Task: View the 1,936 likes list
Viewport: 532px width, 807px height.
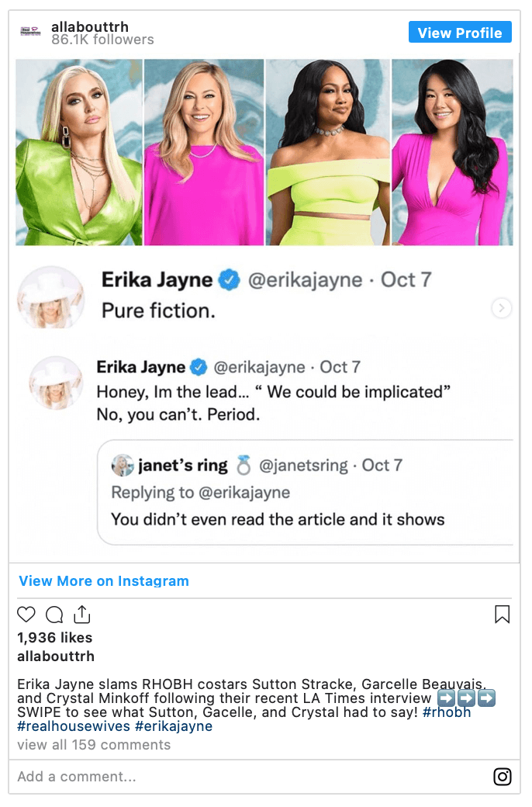Action: pos(54,638)
